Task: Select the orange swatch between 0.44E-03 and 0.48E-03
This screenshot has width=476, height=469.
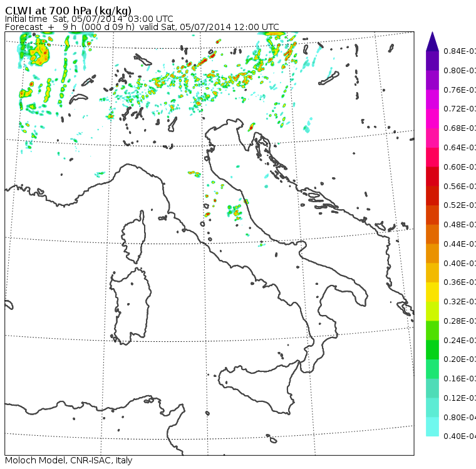Action: [432, 234]
